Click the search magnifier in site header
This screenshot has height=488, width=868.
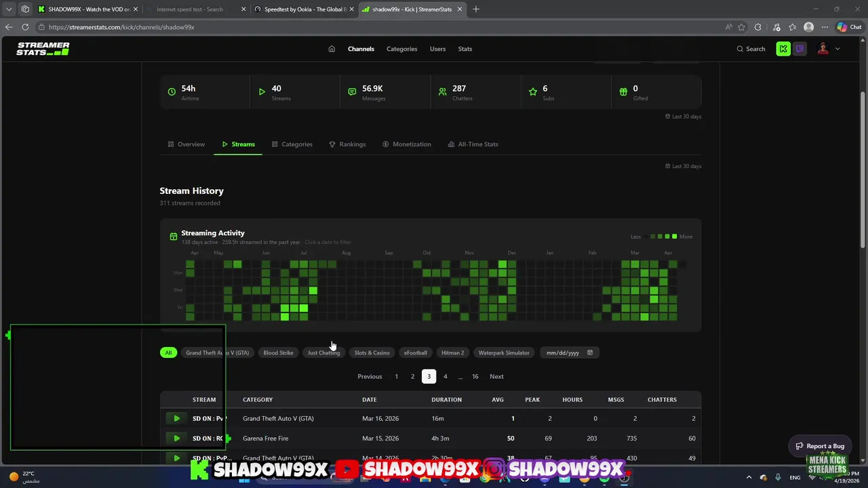tap(740, 49)
